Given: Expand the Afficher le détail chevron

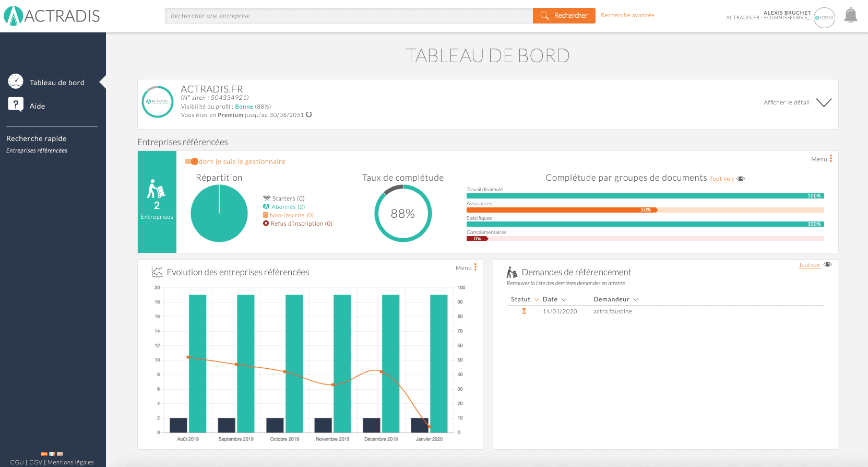Looking at the screenshot, I should click(x=824, y=102).
